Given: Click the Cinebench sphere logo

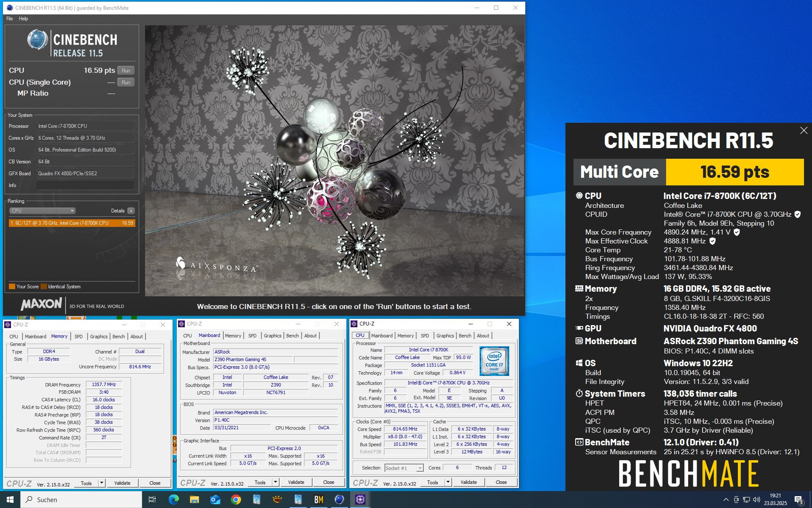Looking at the screenshot, I should [37, 40].
